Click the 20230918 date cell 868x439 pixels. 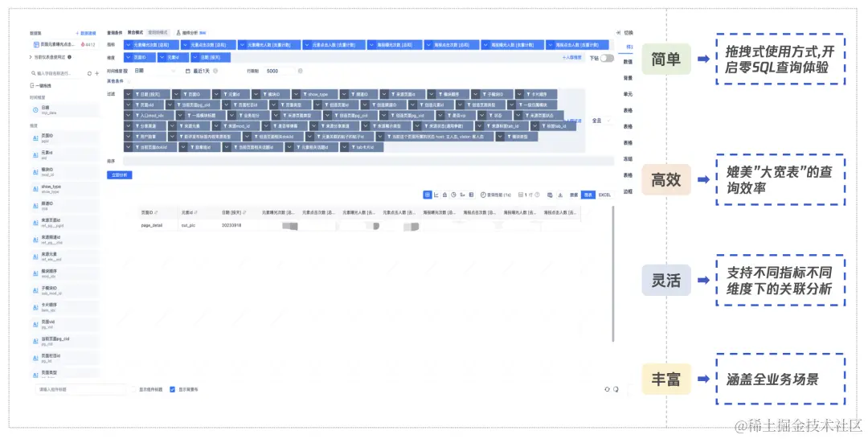tap(231, 226)
